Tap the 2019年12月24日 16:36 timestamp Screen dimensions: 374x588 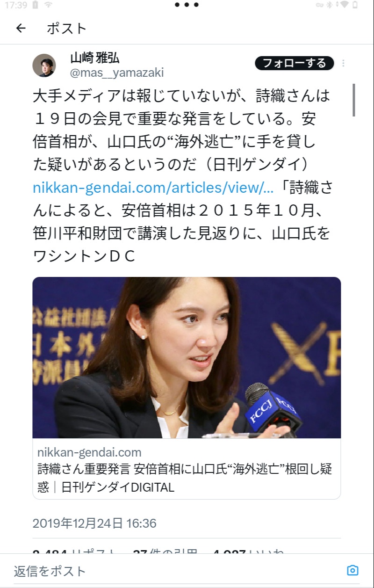click(94, 523)
